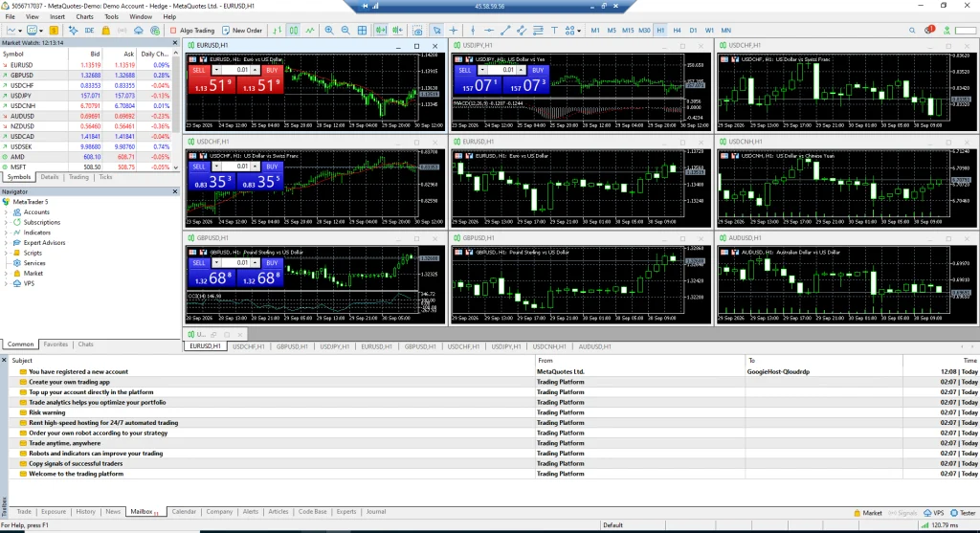Zoom out on the chart
980x533 pixels.
[345, 30]
